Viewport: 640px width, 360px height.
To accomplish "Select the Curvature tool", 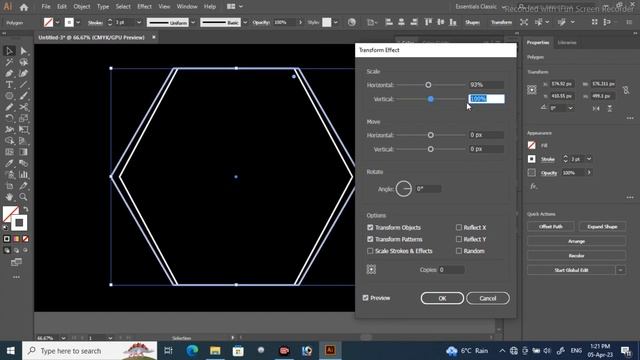I will (x=23, y=73).
